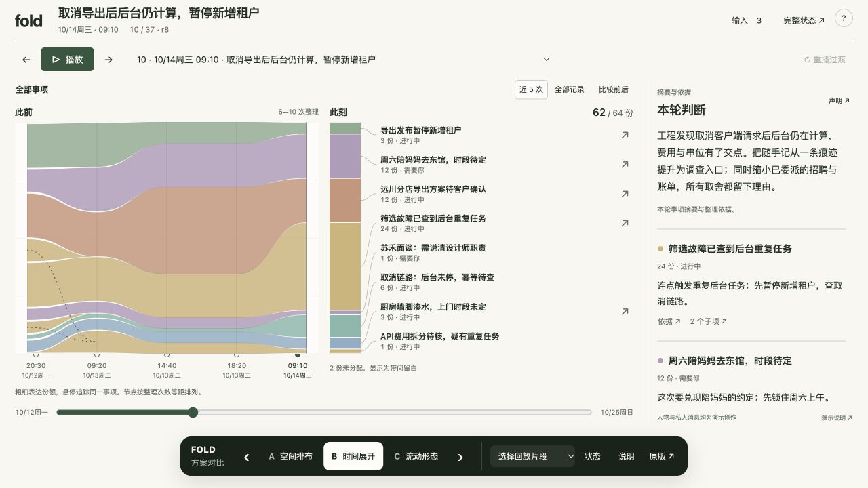Open arrow for 导出发布暂停新增租户

click(625, 135)
